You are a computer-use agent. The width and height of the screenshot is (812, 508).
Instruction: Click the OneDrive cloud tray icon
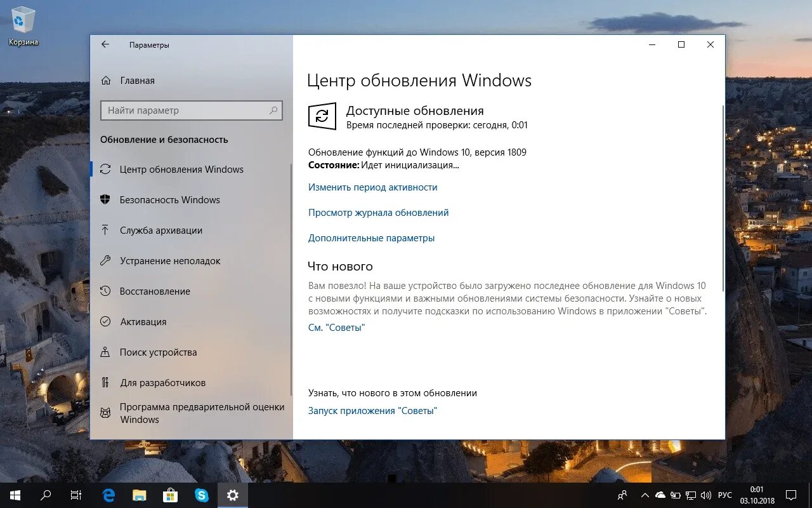[x=660, y=495]
